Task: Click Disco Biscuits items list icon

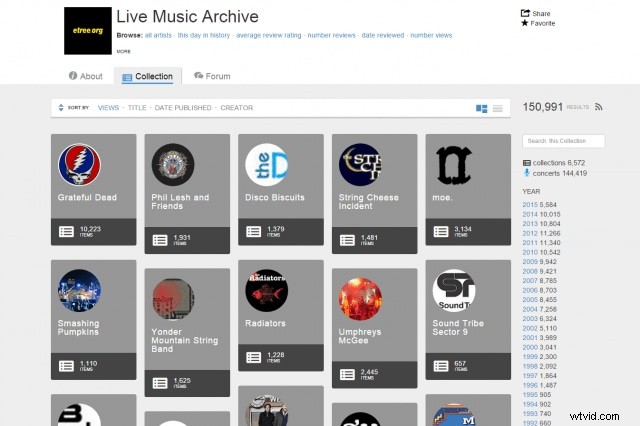Action: pyautogui.click(x=253, y=231)
